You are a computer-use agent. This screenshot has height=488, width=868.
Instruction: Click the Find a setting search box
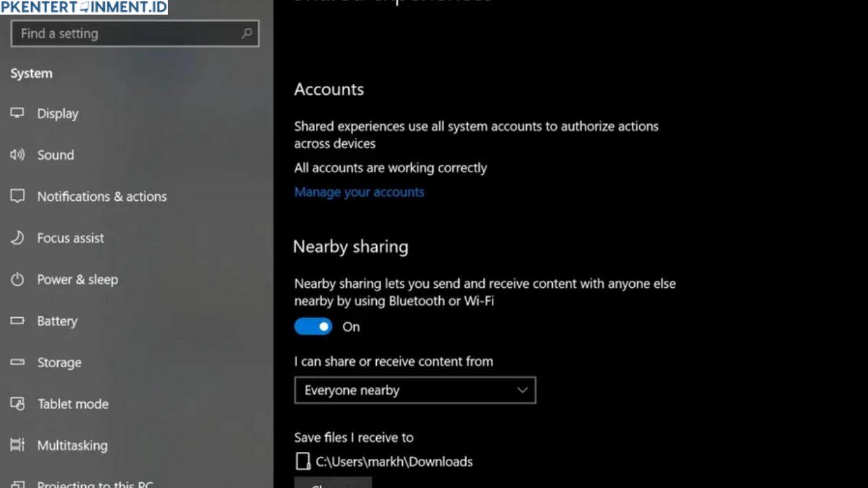tap(135, 33)
